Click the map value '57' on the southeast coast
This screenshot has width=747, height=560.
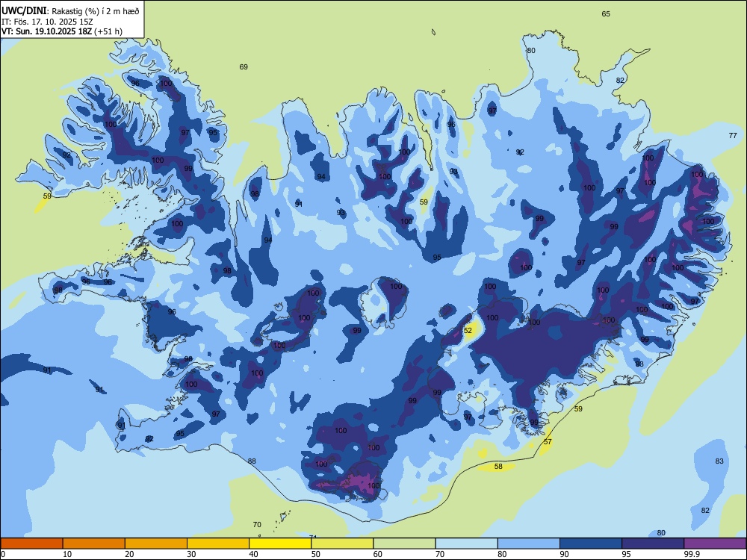pos(548,442)
